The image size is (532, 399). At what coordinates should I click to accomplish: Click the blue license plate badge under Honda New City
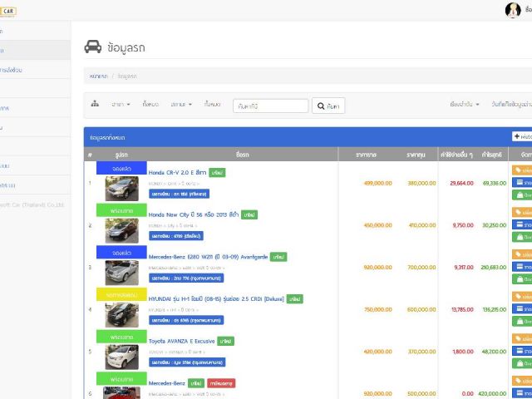point(176,236)
